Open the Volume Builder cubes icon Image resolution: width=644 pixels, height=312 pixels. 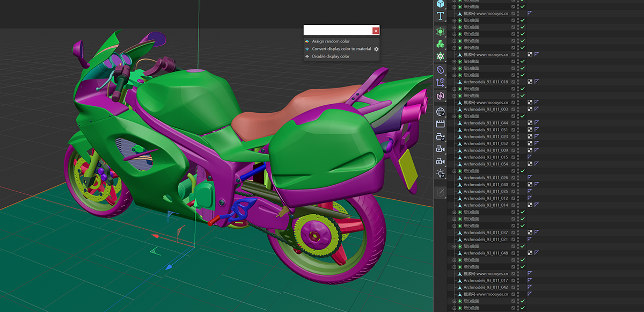coord(440,44)
